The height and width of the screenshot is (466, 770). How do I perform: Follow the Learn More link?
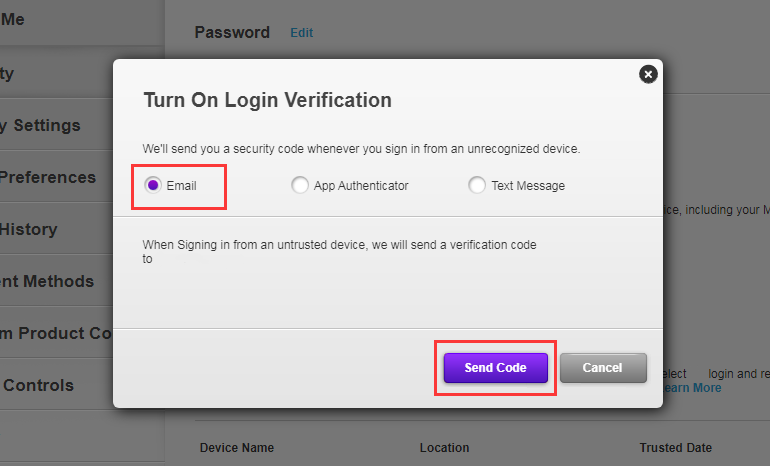(x=690, y=388)
